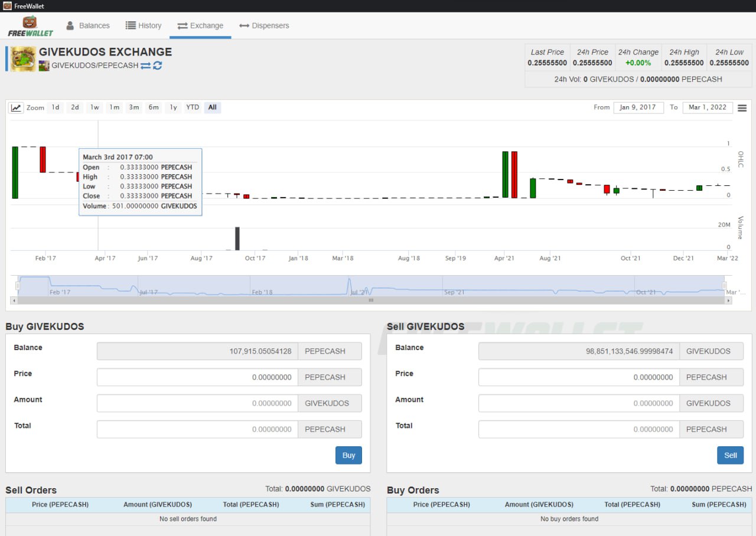
Task: Click the small PEPECASH pair icon
Action: tap(44, 66)
